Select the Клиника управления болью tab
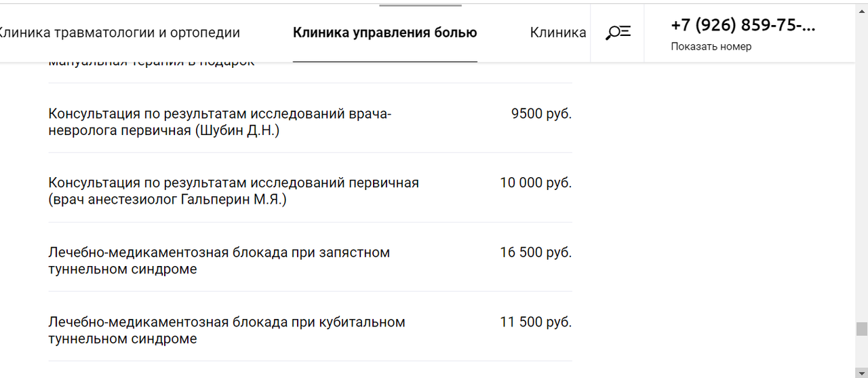 click(385, 33)
